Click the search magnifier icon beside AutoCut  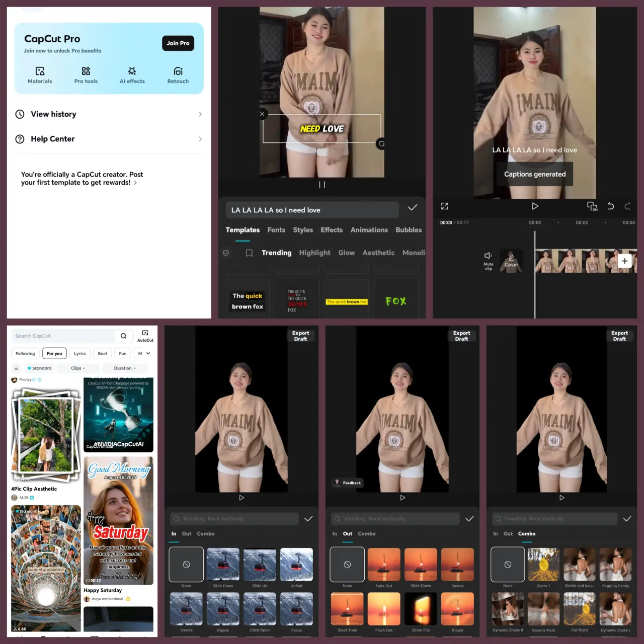[x=124, y=336]
